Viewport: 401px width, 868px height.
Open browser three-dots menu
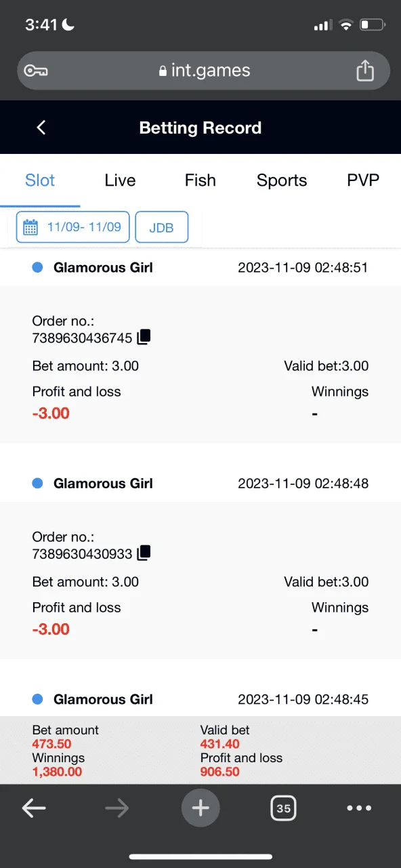tap(359, 808)
